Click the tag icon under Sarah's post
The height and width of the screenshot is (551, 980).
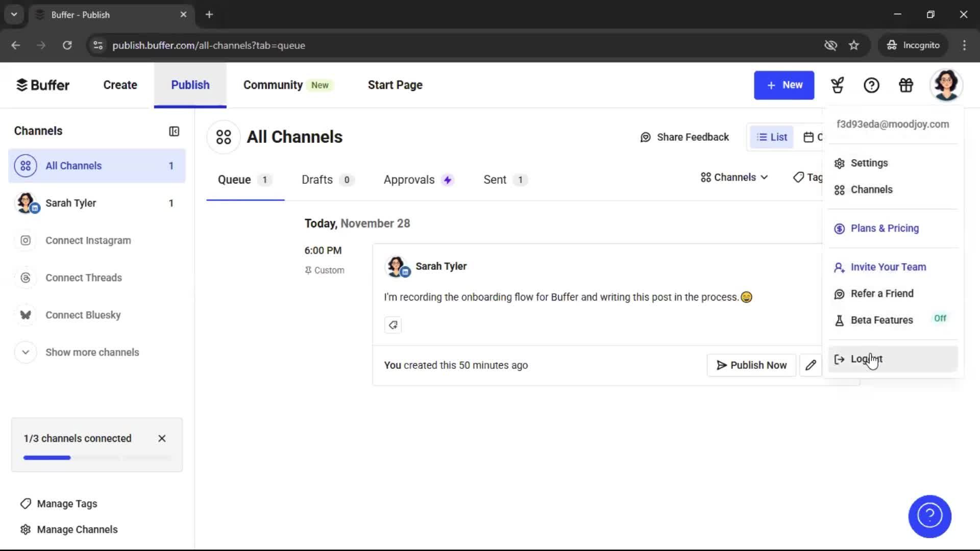tap(393, 325)
